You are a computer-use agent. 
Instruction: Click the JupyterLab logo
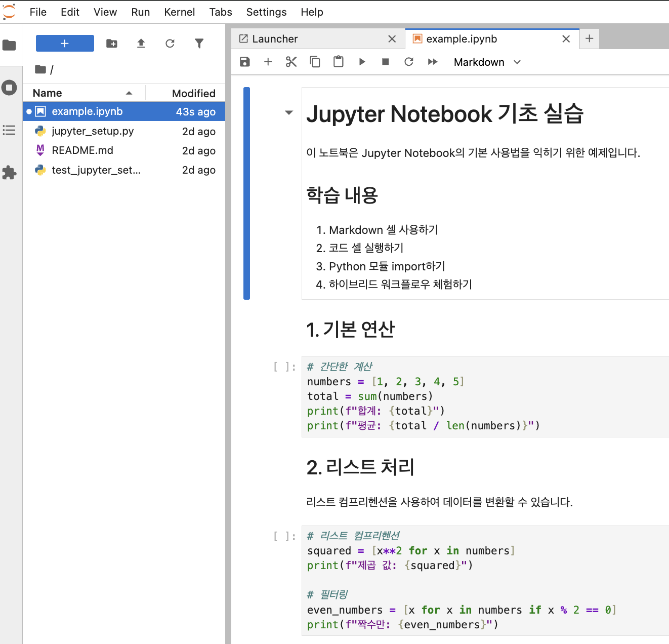tap(9, 12)
